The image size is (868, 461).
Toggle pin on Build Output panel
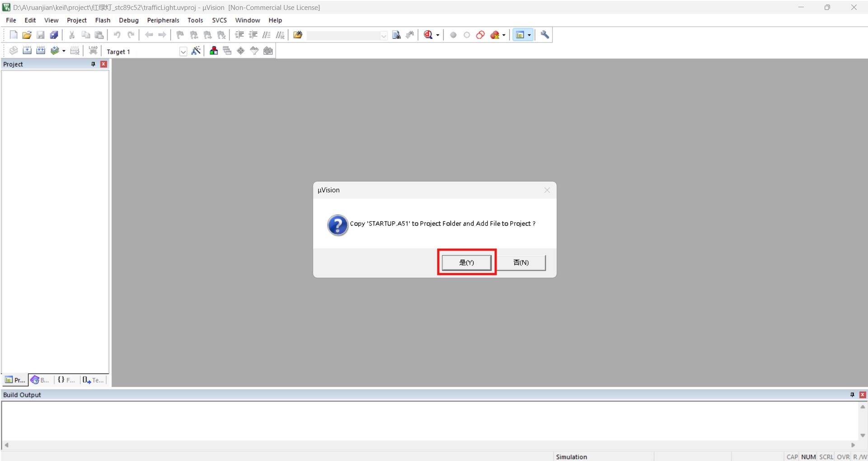click(x=852, y=395)
